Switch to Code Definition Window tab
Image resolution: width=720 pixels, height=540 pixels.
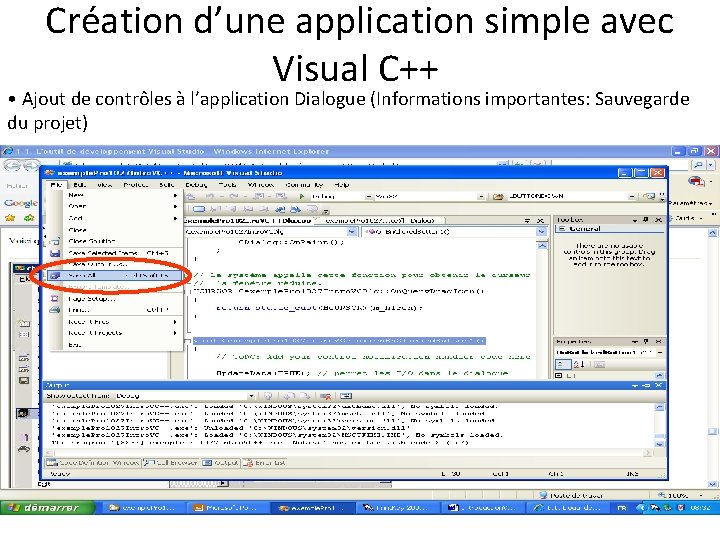92,463
